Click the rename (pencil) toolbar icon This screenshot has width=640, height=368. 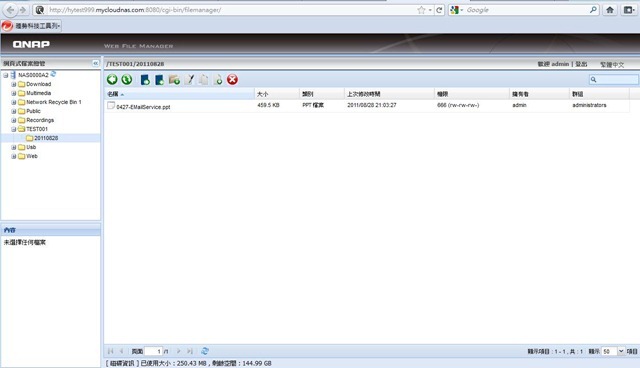[x=189, y=80]
